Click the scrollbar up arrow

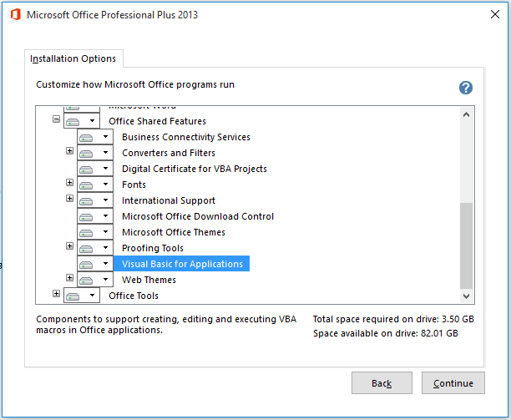pyautogui.click(x=467, y=114)
